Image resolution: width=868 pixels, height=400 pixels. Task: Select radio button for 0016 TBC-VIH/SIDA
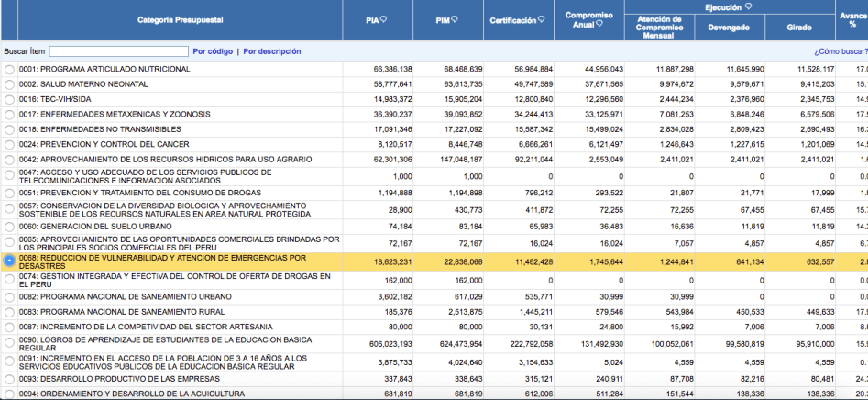(10, 99)
